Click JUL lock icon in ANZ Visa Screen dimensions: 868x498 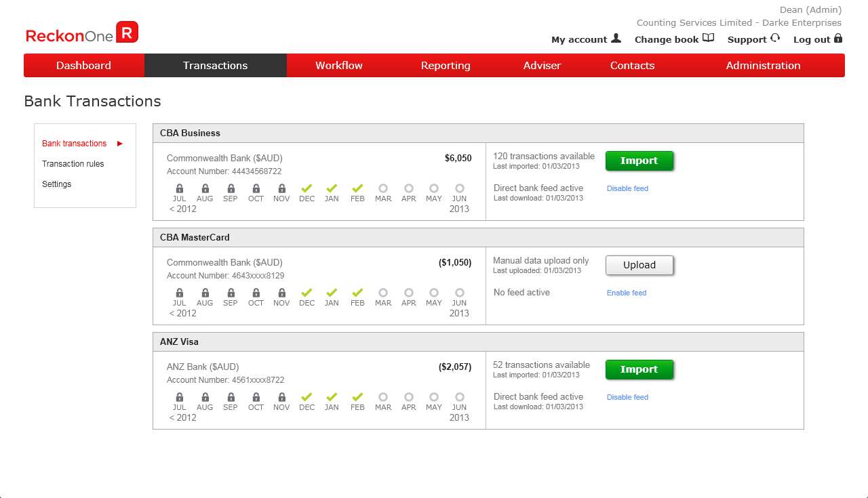click(180, 397)
